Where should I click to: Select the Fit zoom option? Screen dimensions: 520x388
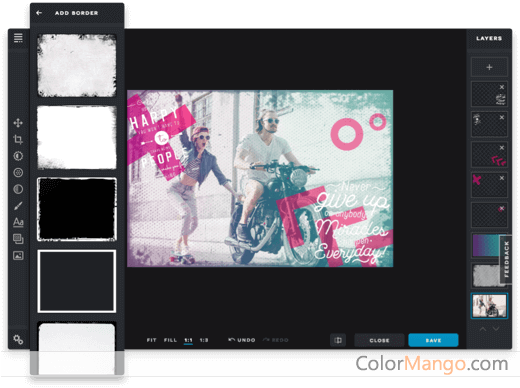(x=151, y=340)
